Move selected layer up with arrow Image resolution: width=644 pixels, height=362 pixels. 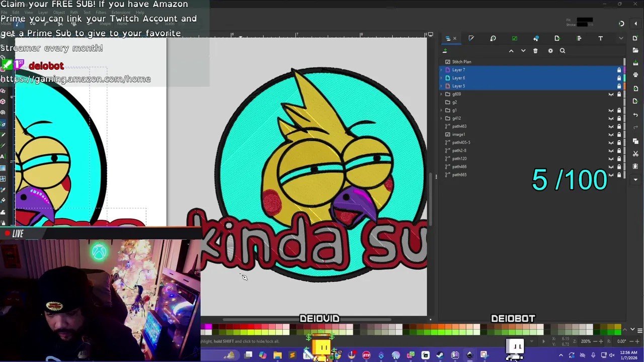point(511,51)
